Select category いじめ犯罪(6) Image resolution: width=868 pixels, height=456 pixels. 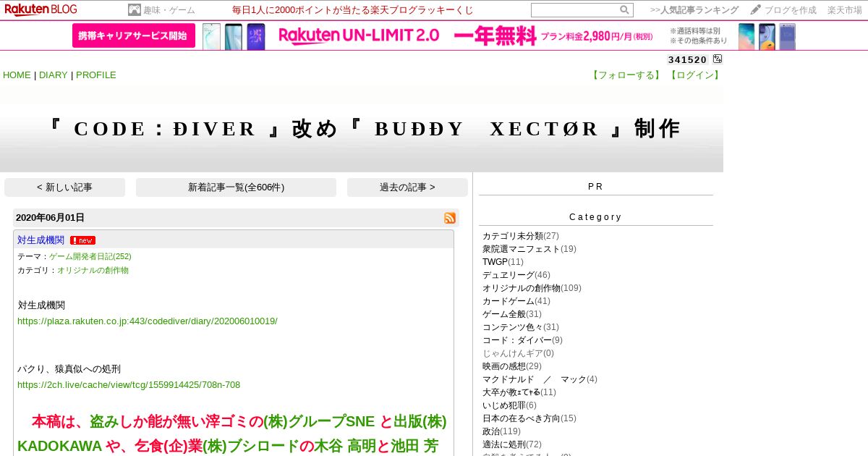pos(509,405)
